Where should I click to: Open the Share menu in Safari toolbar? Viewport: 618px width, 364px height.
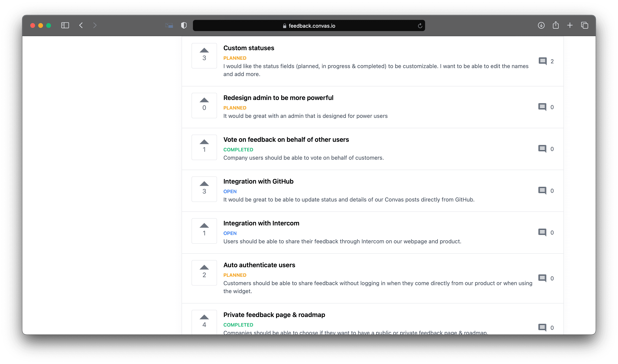coord(555,25)
